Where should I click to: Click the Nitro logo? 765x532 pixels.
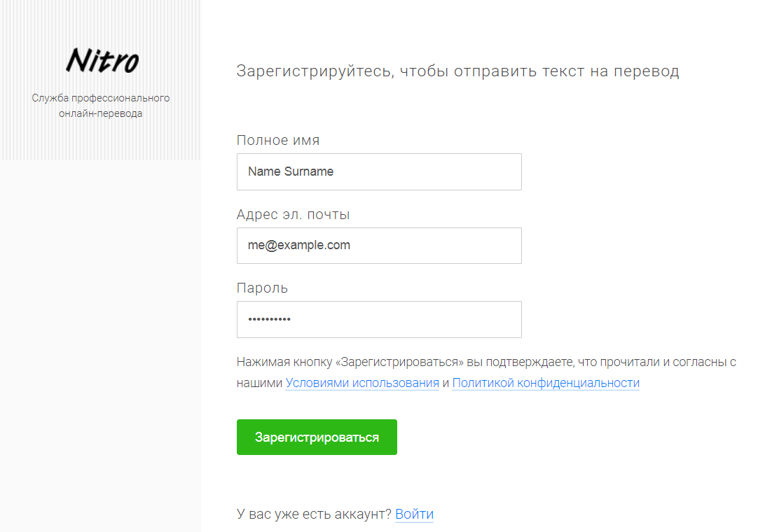coord(102,61)
